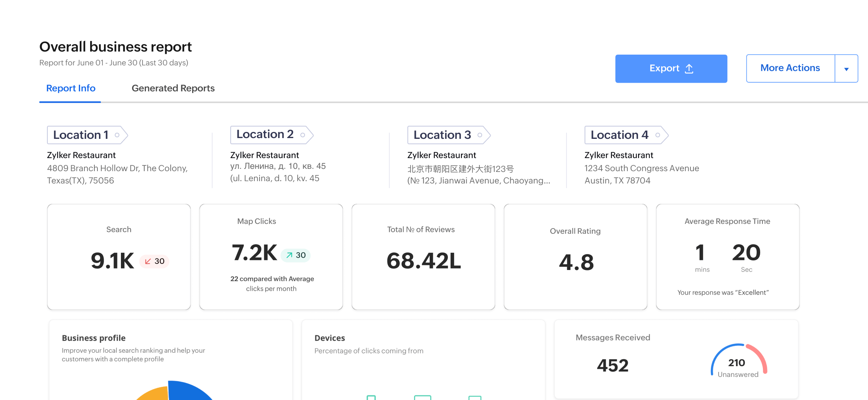Click the More Actions button
This screenshot has height=400, width=868.
tap(790, 68)
